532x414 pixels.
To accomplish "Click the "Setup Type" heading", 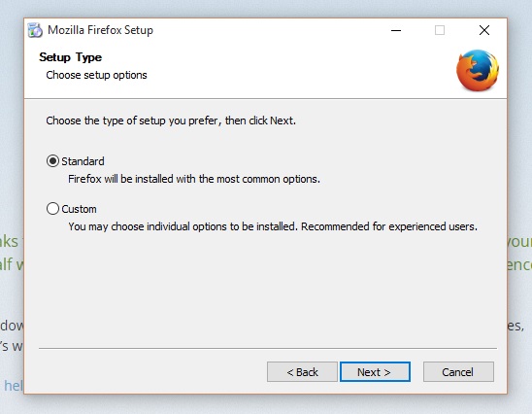I will [x=70, y=57].
